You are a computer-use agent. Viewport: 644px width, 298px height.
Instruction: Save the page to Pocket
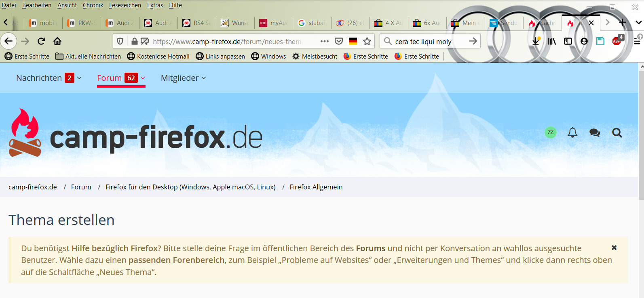(339, 41)
